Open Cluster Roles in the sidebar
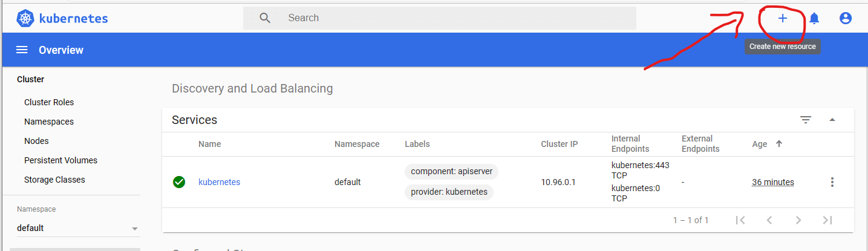 (x=49, y=102)
